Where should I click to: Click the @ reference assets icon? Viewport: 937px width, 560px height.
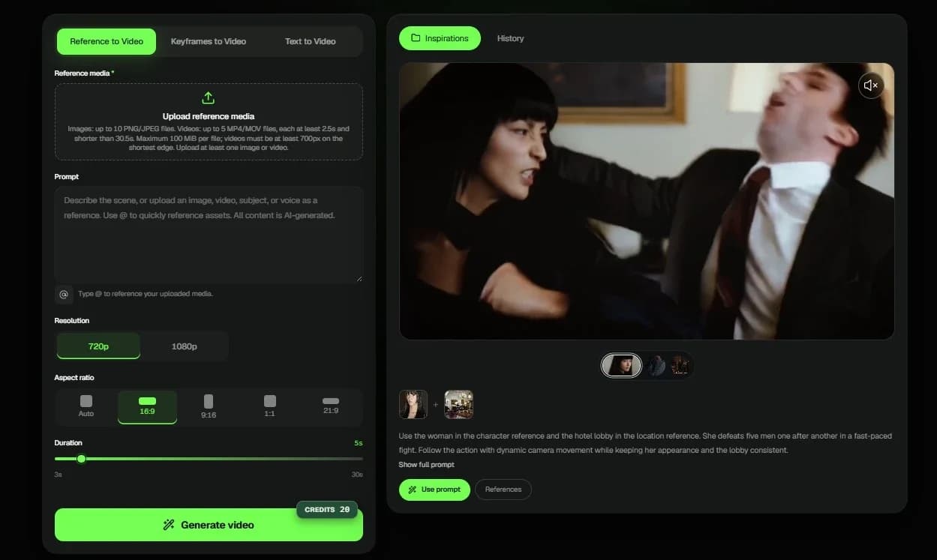point(64,294)
